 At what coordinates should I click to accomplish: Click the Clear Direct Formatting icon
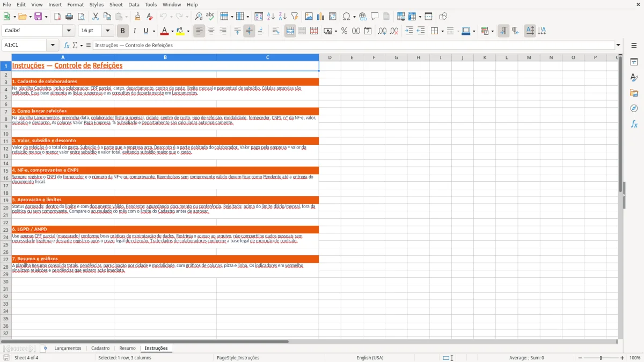coord(150,17)
